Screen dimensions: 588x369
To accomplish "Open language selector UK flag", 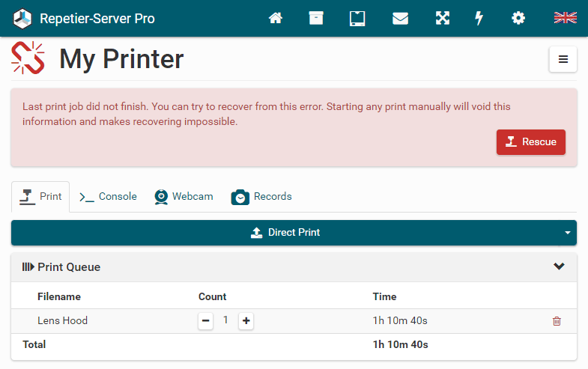I will pos(565,18).
